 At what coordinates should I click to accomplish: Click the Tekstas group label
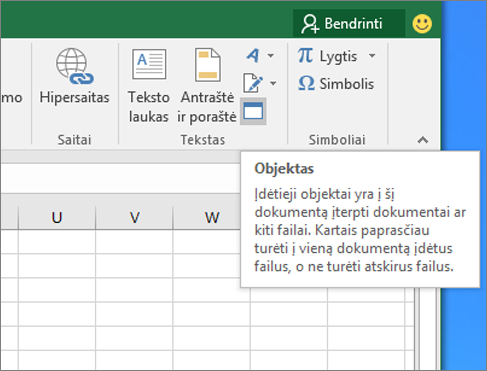click(x=203, y=140)
